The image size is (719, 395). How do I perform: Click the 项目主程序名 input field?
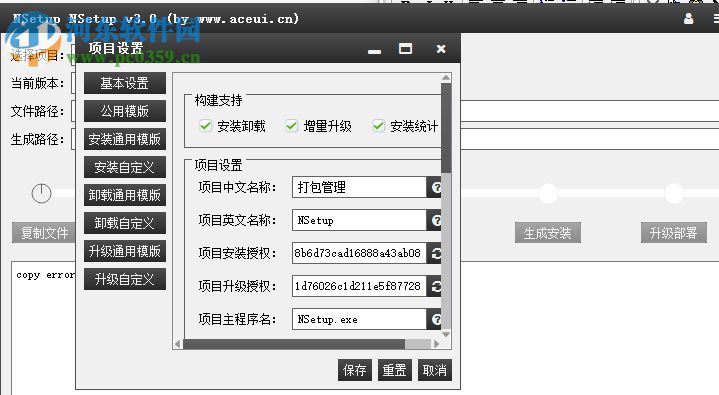coord(359,319)
